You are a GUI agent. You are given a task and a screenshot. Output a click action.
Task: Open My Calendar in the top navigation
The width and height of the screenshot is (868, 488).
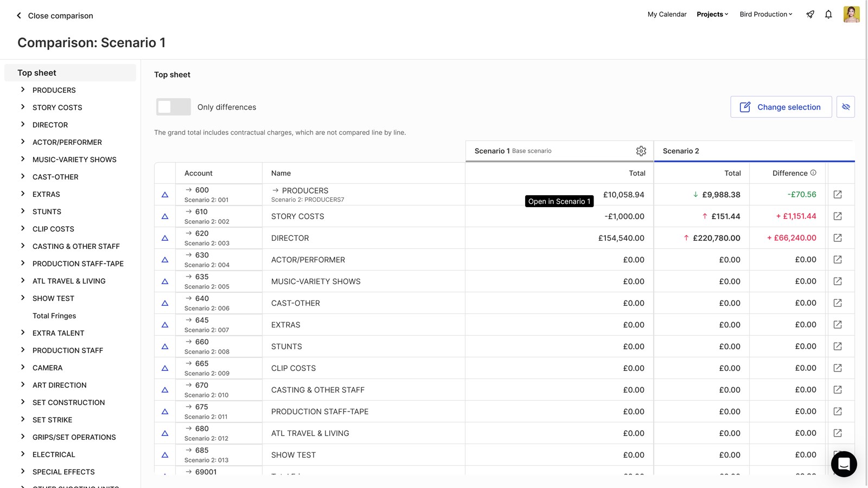coord(667,15)
